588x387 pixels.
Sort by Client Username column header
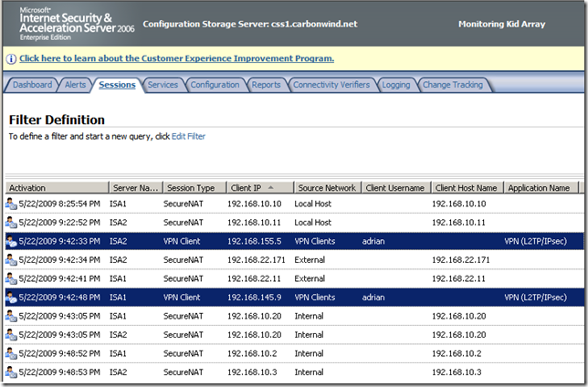click(395, 187)
